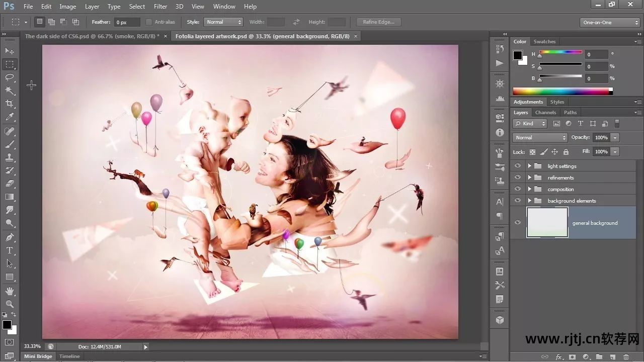644x362 pixels.
Task: Select the Lasso tool
Action: 10,77
